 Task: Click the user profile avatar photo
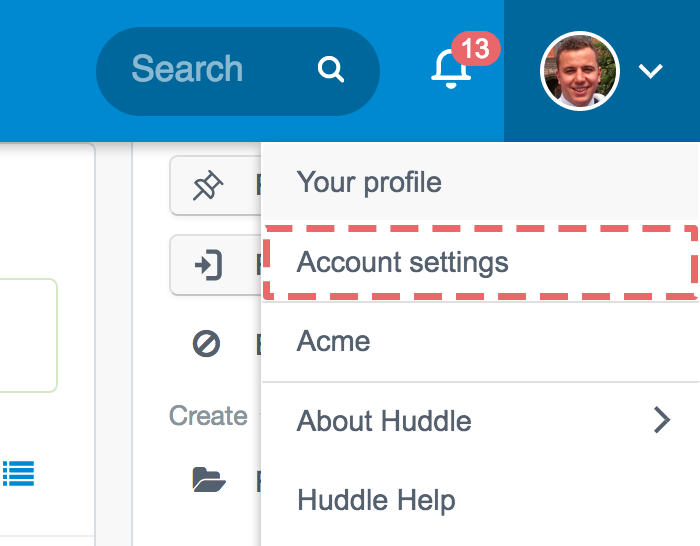click(579, 71)
